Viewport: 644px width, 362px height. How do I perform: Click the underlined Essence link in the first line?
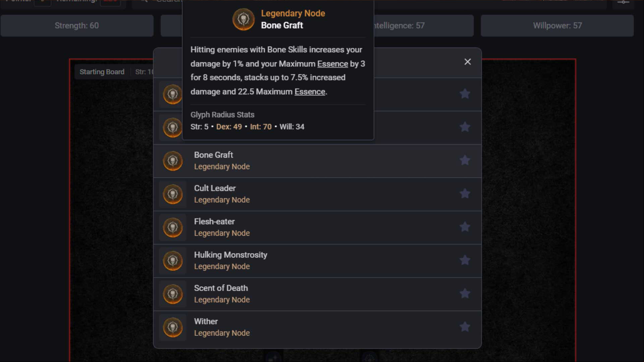point(333,64)
